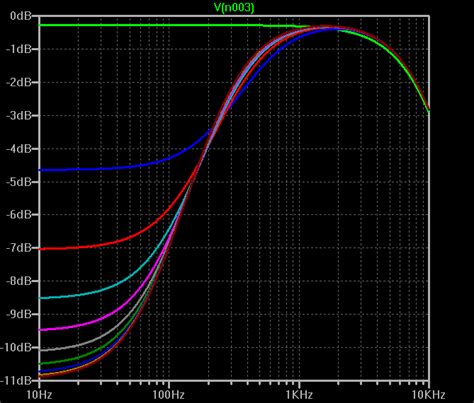Click the -6dB axis label
This screenshot has width=474, height=403.
pos(19,215)
